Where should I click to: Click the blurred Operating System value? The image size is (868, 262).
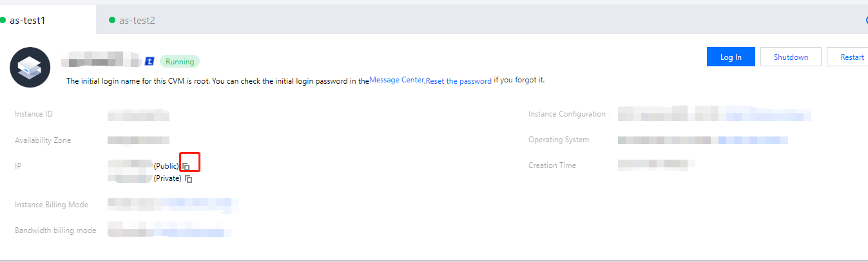coord(702,140)
